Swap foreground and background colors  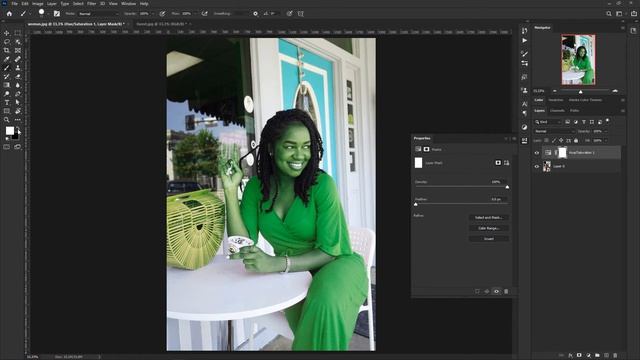[18, 128]
